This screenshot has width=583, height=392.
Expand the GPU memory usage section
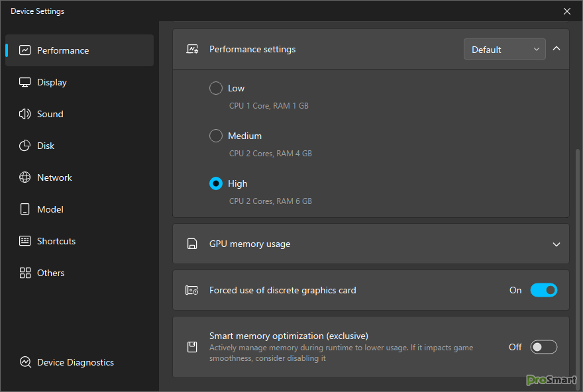tap(556, 244)
